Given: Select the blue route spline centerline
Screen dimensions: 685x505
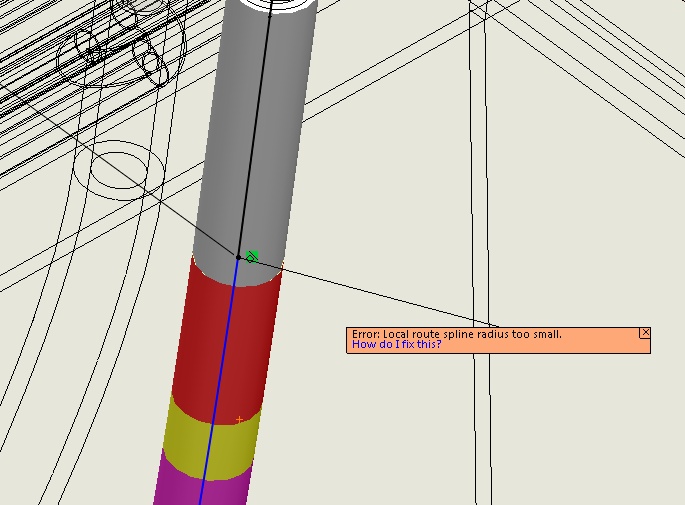Looking at the screenshot, I should pyautogui.click(x=218, y=380).
